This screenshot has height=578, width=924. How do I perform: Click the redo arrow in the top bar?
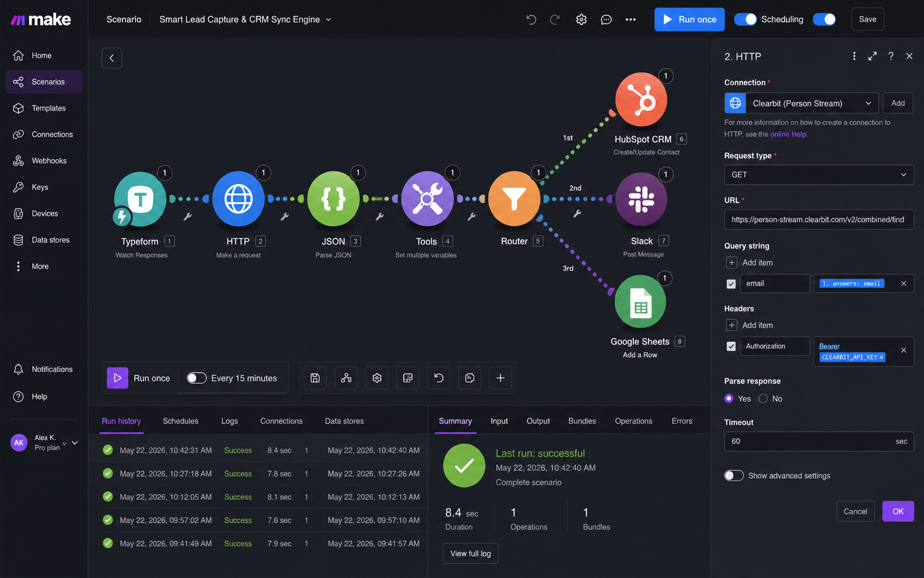coord(555,19)
